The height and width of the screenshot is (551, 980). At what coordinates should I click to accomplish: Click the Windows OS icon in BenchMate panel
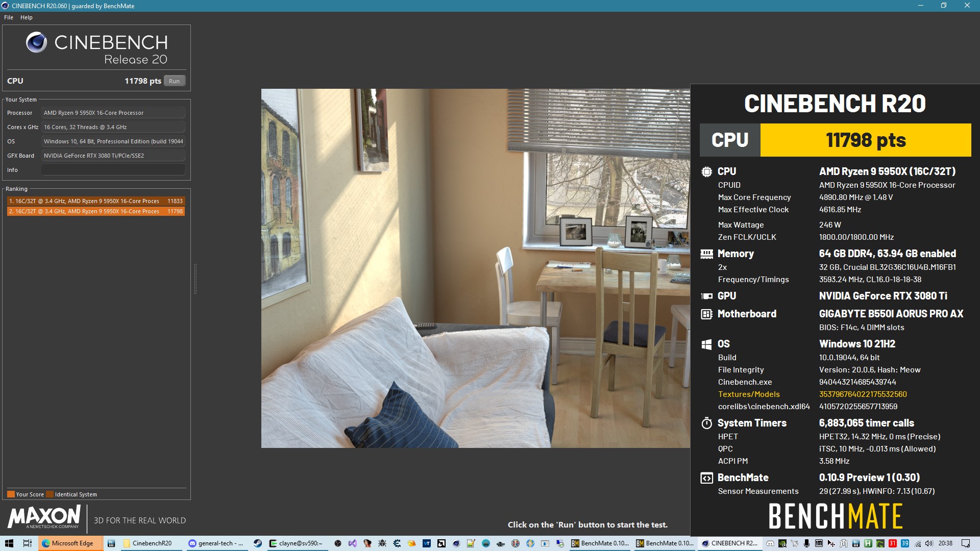click(x=706, y=344)
